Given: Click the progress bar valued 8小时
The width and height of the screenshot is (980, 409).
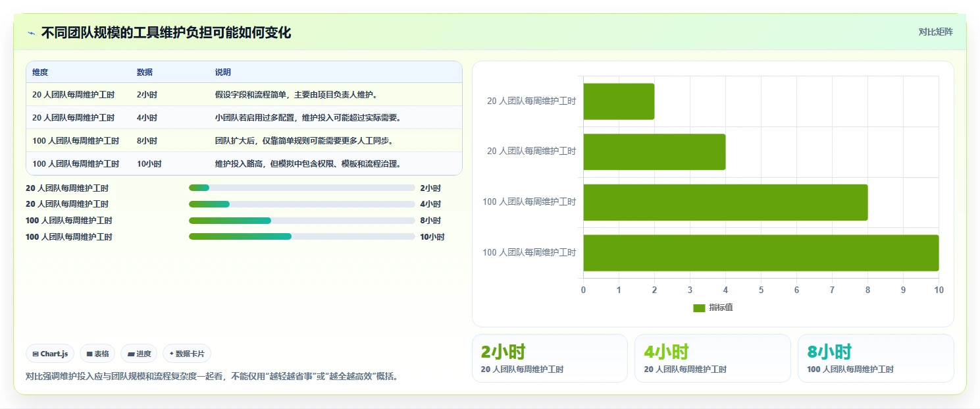Looking at the screenshot, I should (302, 221).
